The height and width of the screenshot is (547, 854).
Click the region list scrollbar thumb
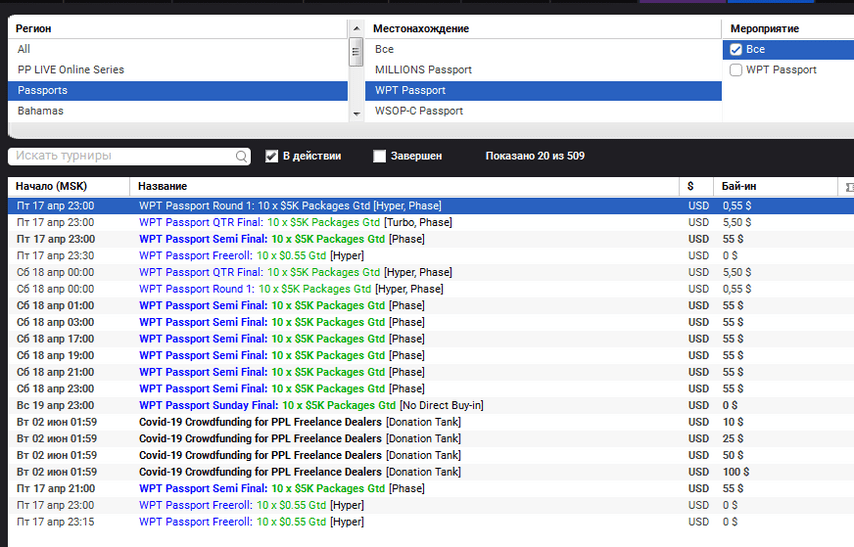[x=356, y=52]
